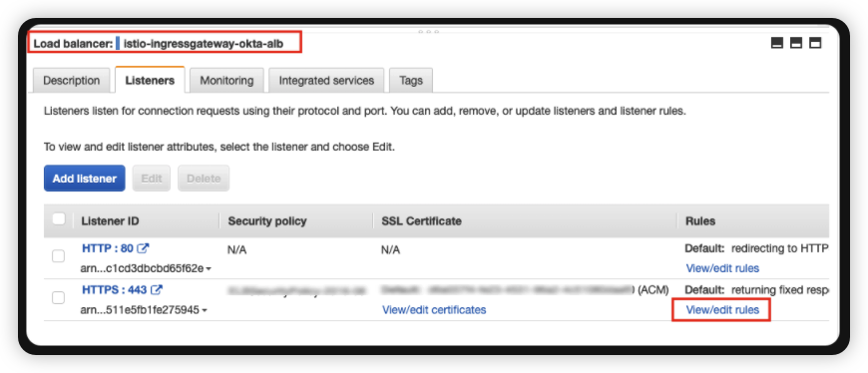Collapse panel using first layout icon

click(x=777, y=43)
